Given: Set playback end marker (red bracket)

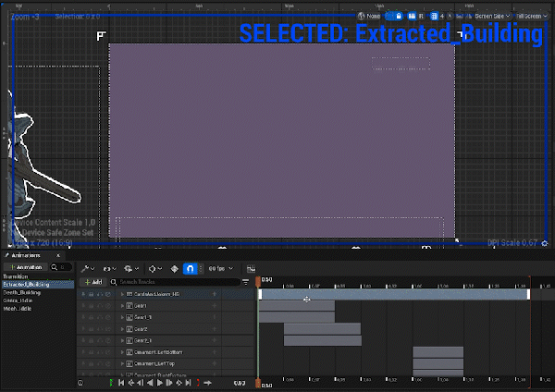Looking at the screenshot, I should pos(198,383).
